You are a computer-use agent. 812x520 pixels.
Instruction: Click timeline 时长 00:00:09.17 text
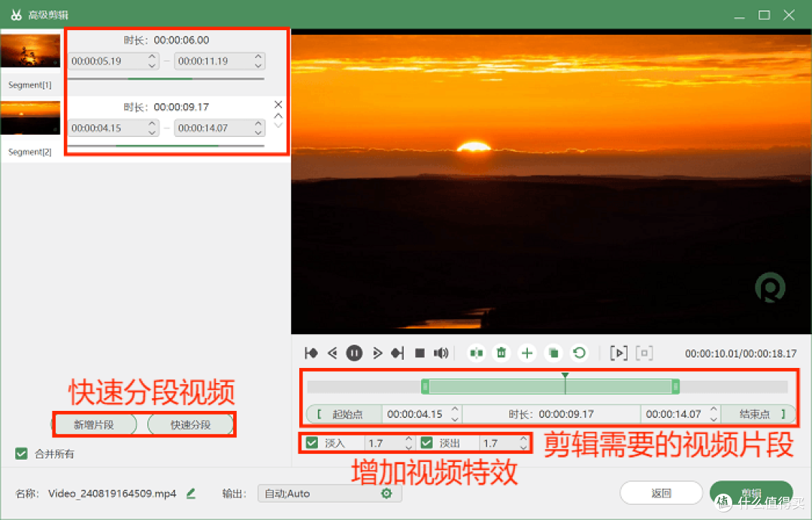(551, 414)
